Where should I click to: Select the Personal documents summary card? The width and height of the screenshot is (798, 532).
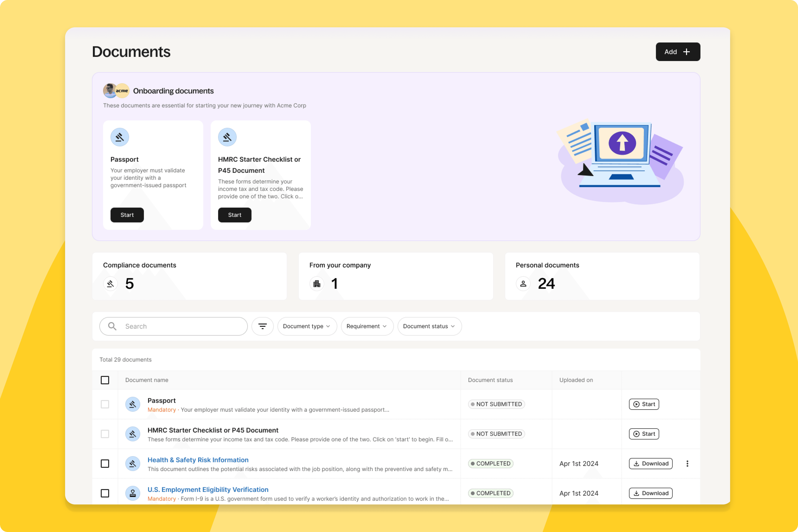point(602,276)
